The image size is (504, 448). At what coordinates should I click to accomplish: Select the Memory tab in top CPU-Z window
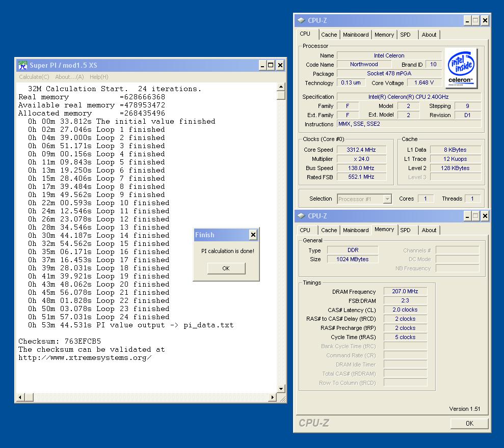pyautogui.click(x=384, y=35)
